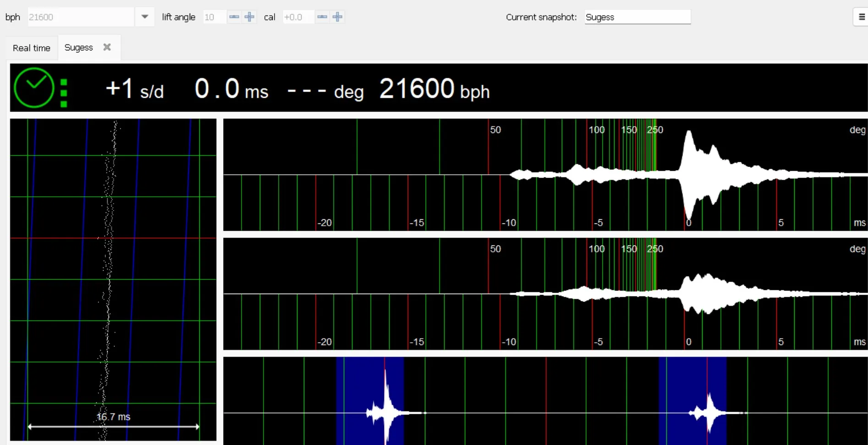868x445 pixels.
Task: Click the 0.0 ms beat error reading
Action: pos(231,89)
